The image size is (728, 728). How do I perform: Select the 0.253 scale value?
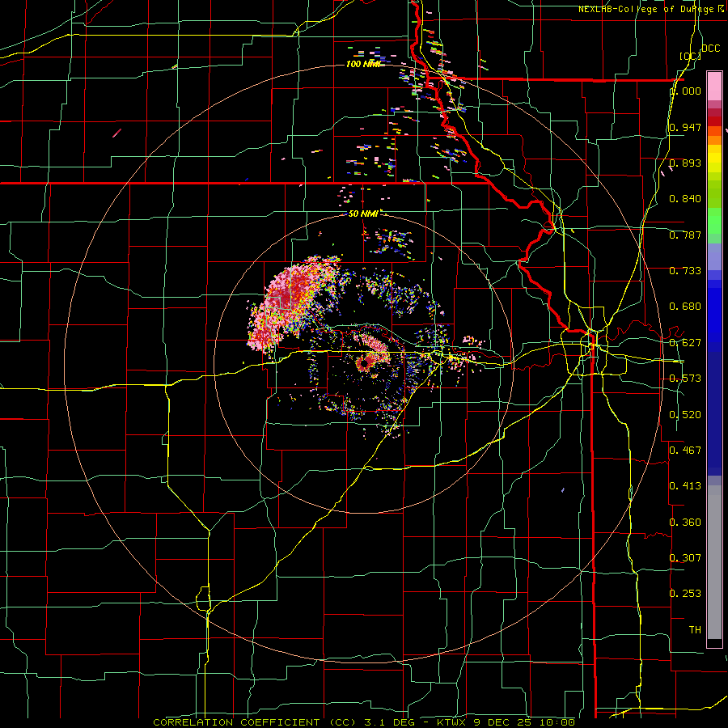tap(685, 594)
